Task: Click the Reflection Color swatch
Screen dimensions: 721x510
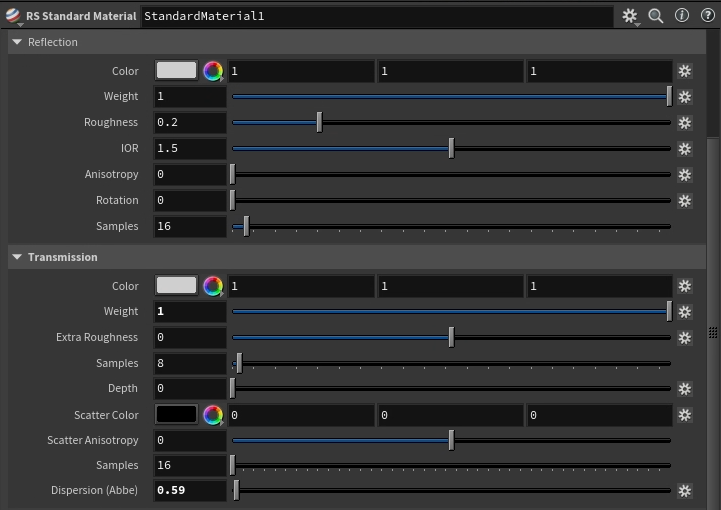Action: coord(176,71)
